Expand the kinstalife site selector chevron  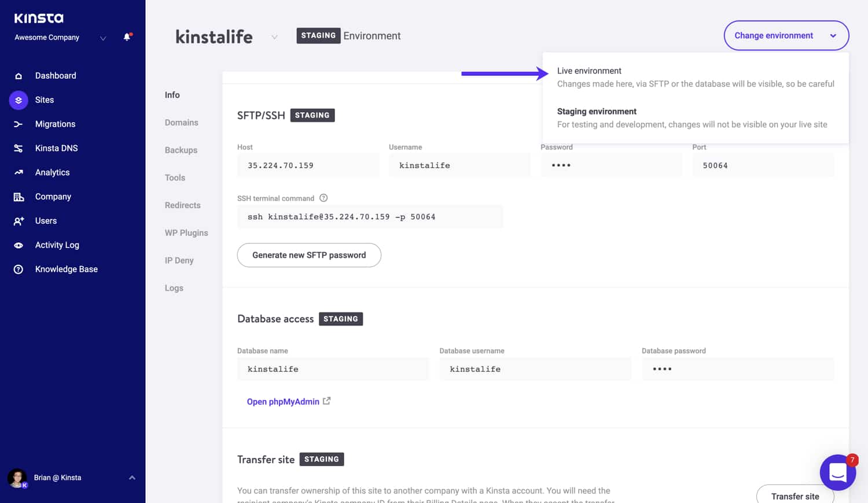coord(274,36)
